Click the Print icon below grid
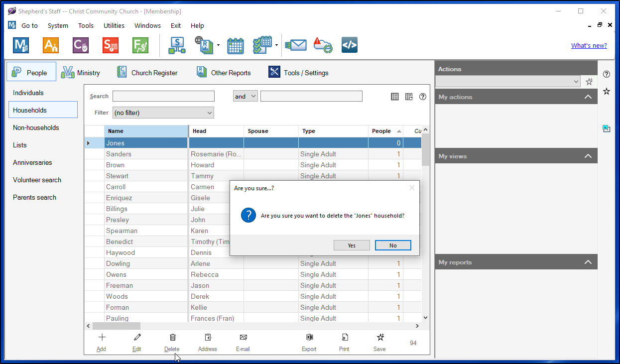Viewport: 620px width, 364px height. 344,338
